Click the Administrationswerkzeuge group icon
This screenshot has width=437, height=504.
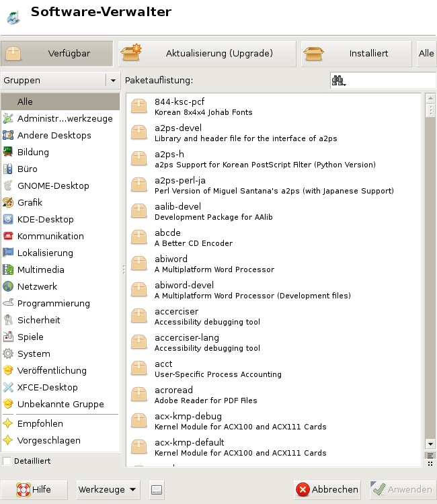[x=8, y=118]
